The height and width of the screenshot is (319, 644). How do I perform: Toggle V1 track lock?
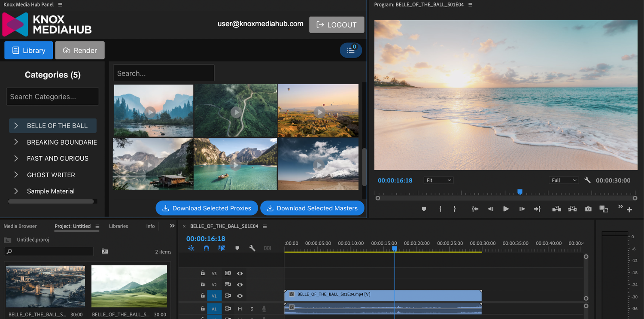[x=203, y=295]
